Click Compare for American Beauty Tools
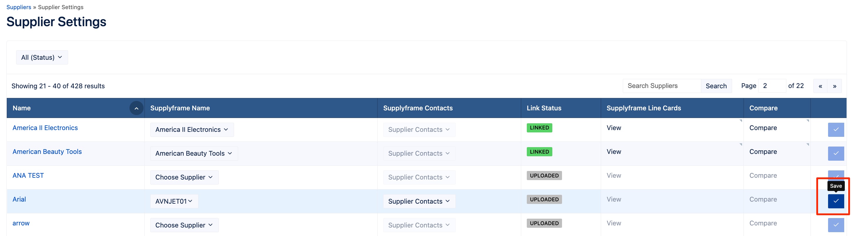Screen dimensions: 868x236 coord(763,152)
